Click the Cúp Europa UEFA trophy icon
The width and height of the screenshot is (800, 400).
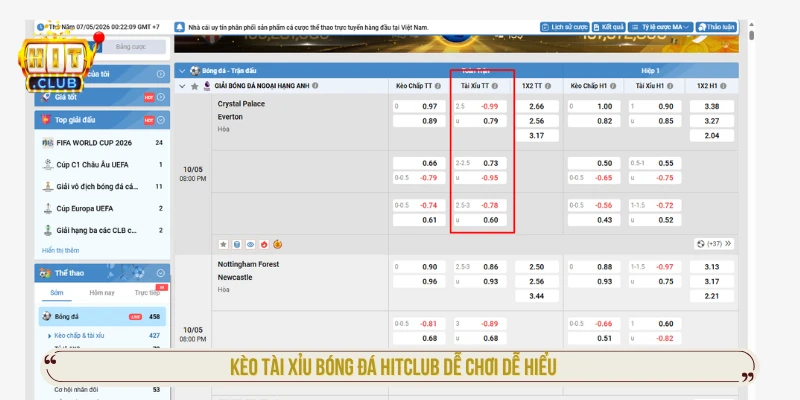tap(47, 209)
